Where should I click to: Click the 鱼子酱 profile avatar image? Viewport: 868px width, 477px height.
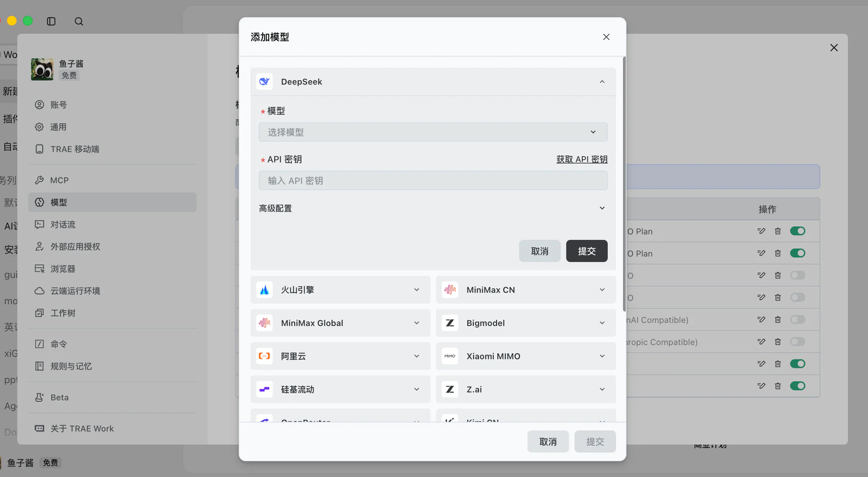point(42,69)
